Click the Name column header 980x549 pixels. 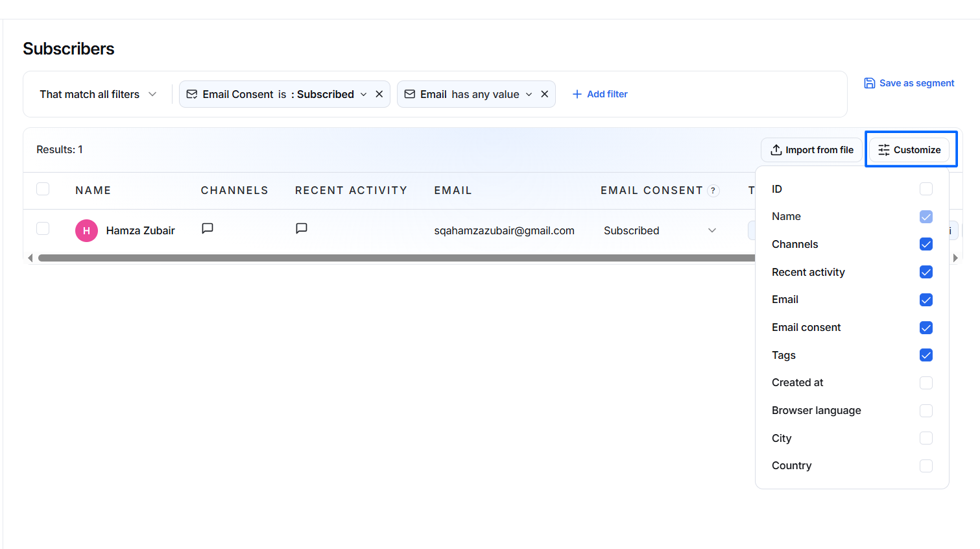click(x=93, y=190)
